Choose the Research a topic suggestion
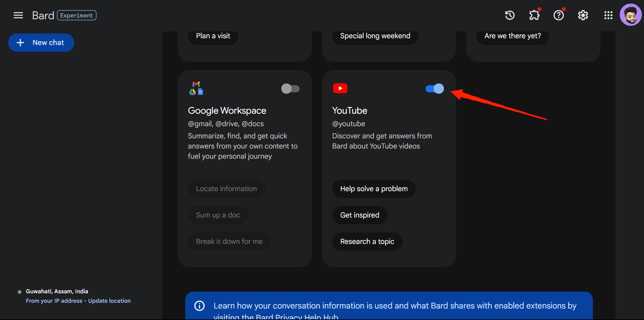Viewport: 644px width, 320px height. 367,241
